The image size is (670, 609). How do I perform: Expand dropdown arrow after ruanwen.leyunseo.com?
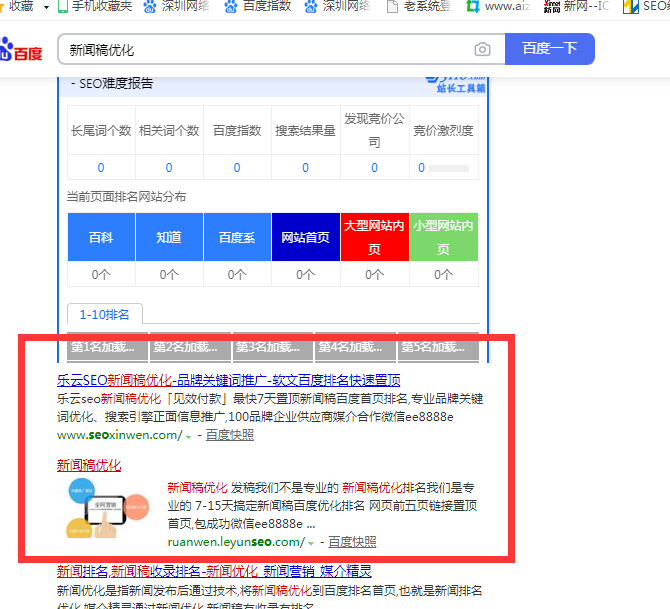311,544
